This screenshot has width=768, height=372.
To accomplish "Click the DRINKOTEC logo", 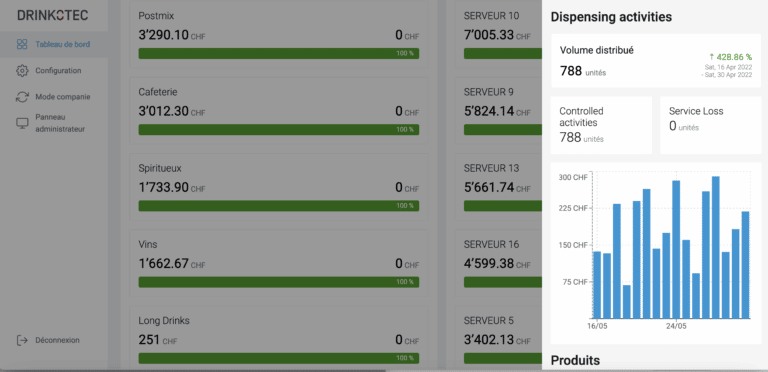I will coord(53,16).
